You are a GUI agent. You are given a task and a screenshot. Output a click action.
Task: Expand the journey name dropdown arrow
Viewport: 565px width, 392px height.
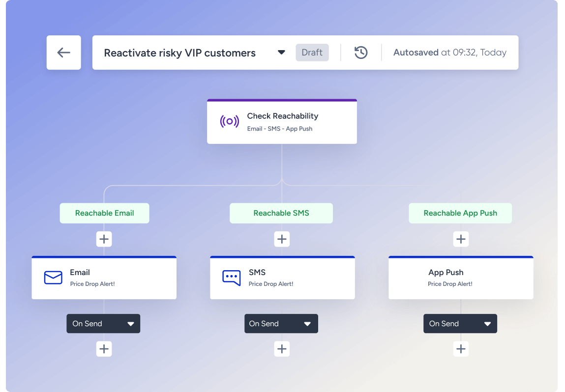click(x=281, y=53)
